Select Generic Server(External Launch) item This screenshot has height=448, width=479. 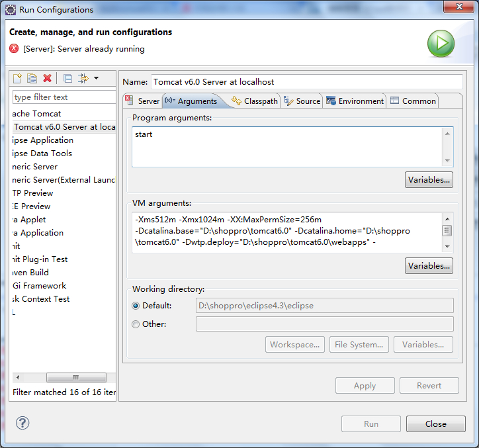click(64, 180)
